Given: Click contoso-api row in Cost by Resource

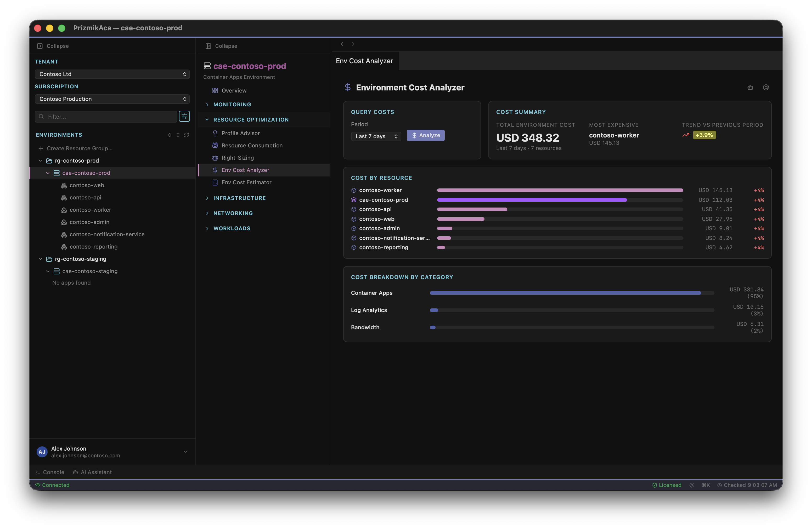Looking at the screenshot, I should 557,209.
